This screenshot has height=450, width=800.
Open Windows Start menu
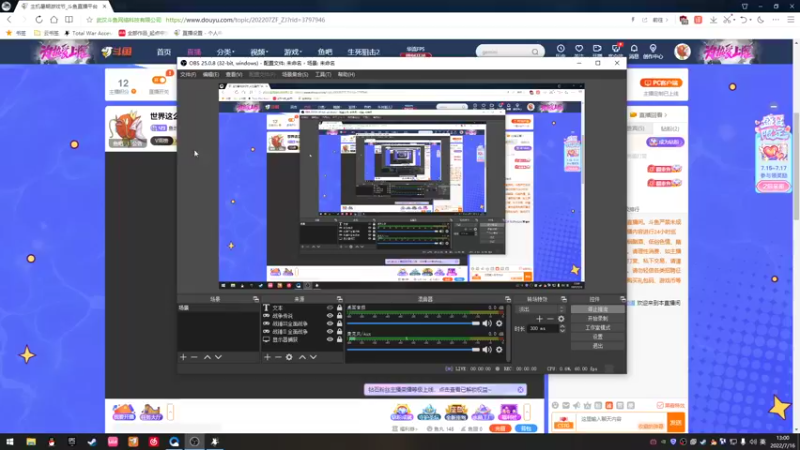(10, 442)
